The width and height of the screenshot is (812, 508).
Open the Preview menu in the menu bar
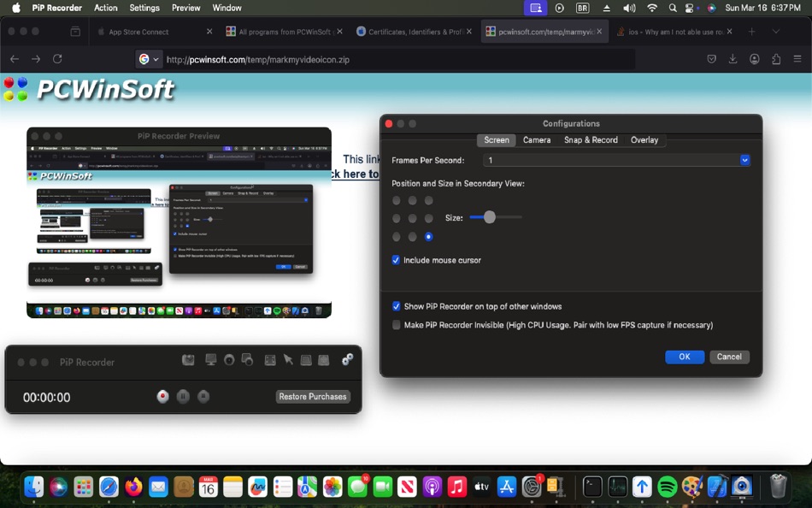(x=186, y=8)
